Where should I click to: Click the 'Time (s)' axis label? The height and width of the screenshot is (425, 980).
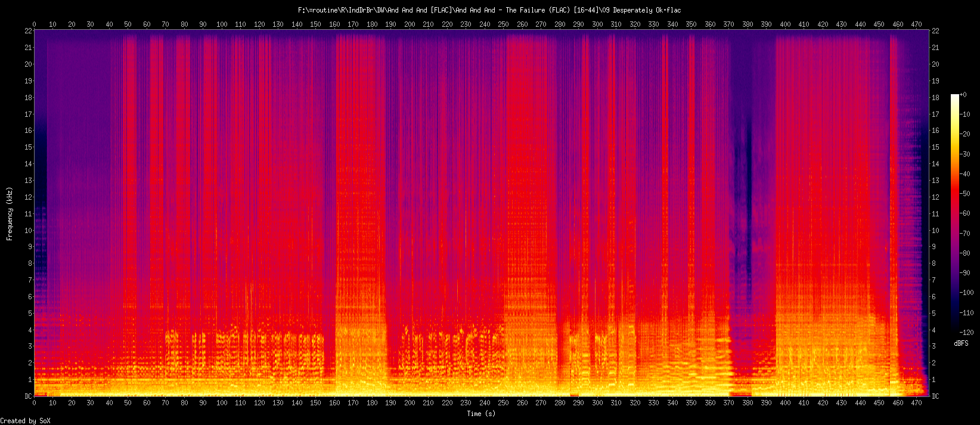(481, 414)
